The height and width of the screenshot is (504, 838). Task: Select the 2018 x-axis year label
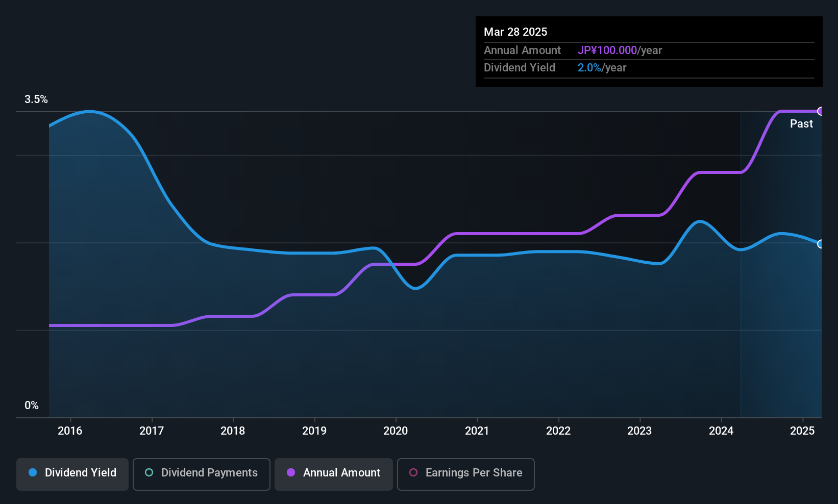tap(233, 431)
